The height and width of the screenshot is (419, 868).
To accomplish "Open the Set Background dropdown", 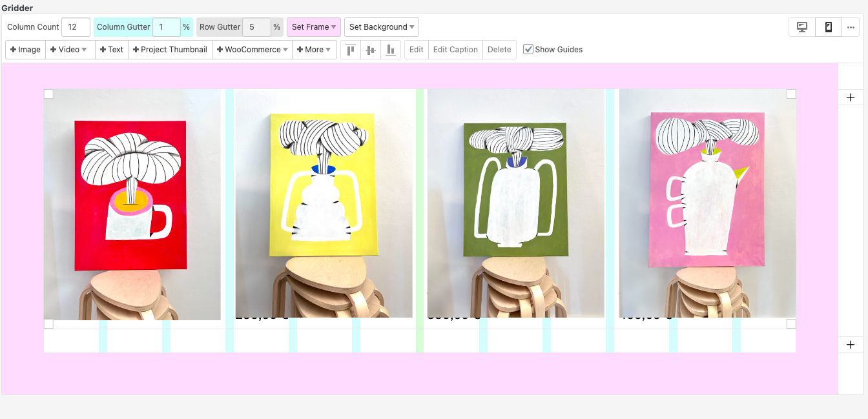I will pyautogui.click(x=382, y=27).
